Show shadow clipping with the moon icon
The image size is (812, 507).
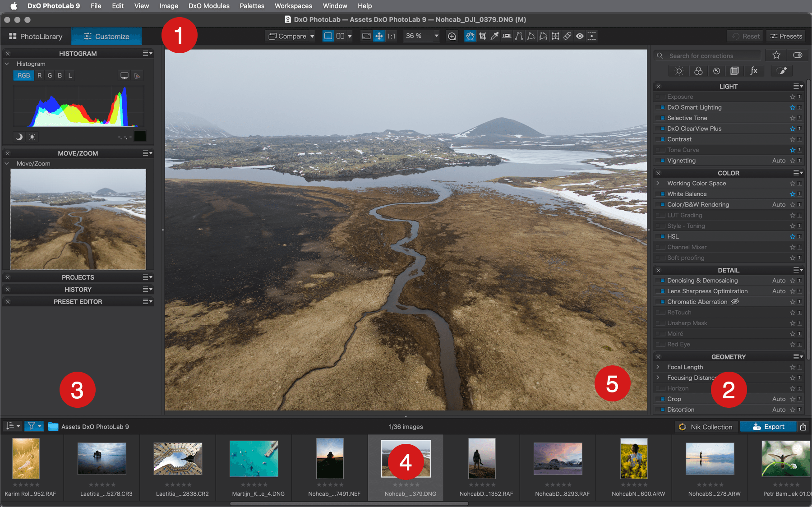tap(19, 137)
